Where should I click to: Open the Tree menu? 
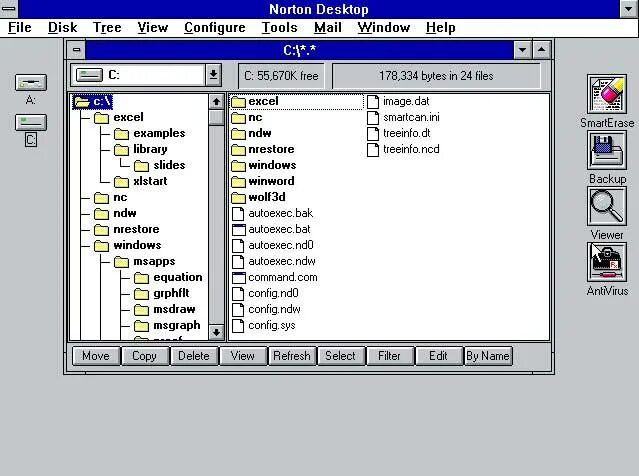point(107,27)
